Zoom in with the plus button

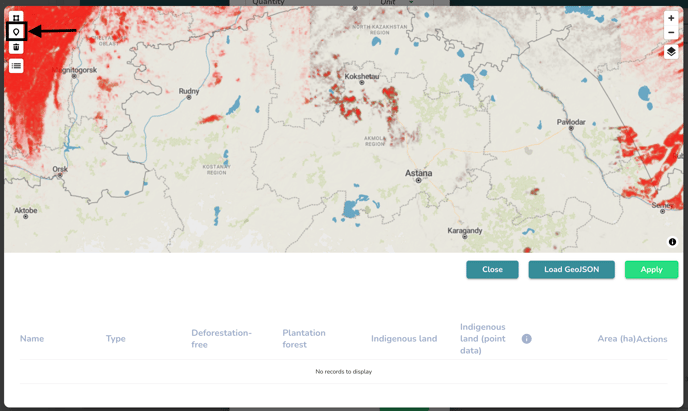point(671,18)
